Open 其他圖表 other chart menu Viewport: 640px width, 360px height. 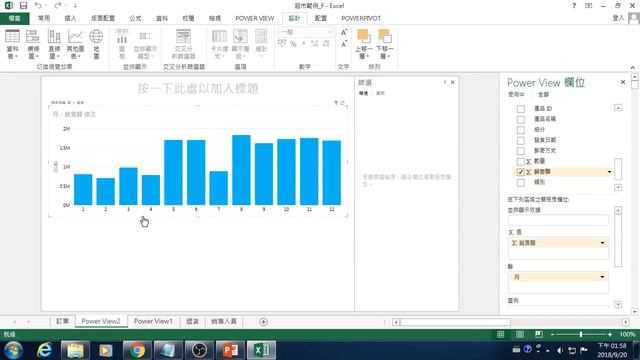pos(76,44)
